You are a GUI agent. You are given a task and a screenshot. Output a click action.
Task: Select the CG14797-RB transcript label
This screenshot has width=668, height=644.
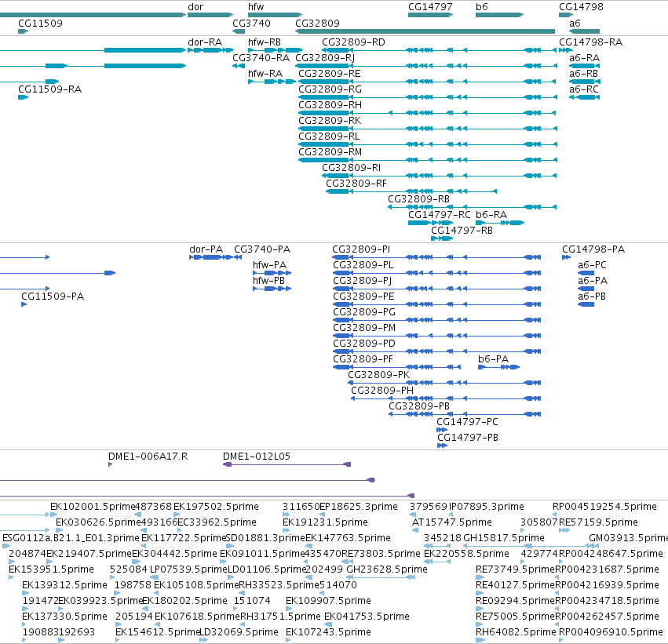tap(462, 231)
